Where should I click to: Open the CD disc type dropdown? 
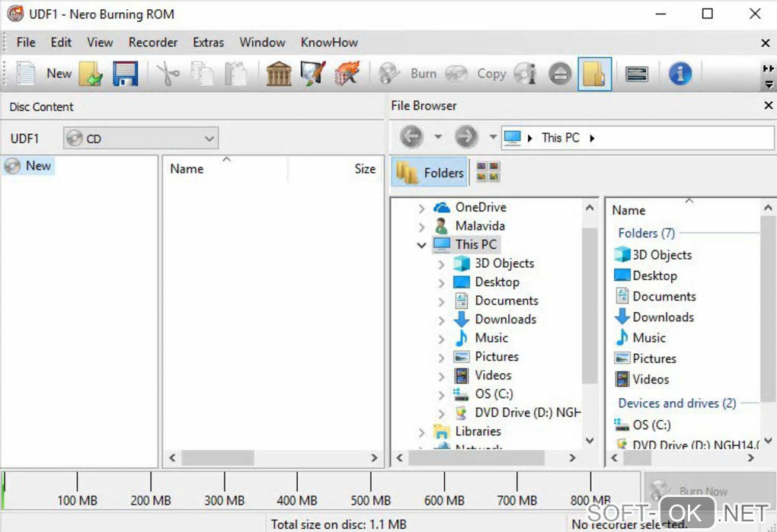(x=141, y=139)
